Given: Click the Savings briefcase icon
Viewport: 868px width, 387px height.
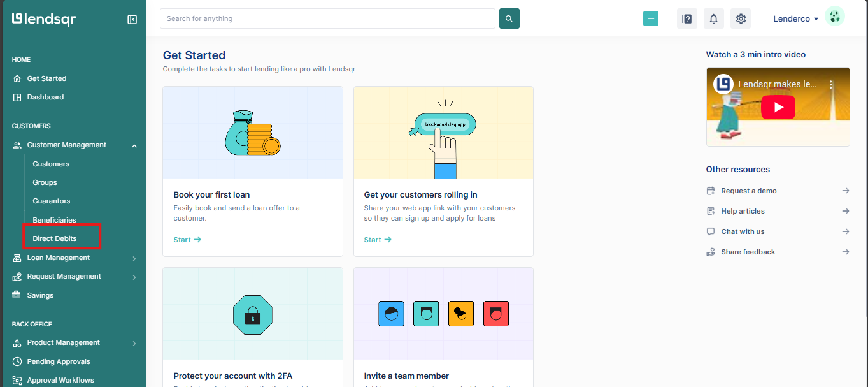Looking at the screenshot, I should tap(17, 295).
